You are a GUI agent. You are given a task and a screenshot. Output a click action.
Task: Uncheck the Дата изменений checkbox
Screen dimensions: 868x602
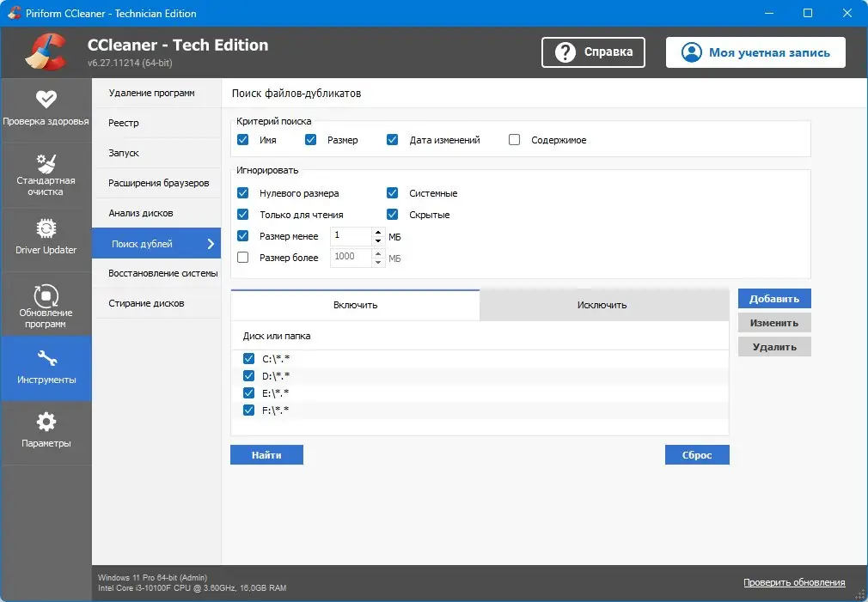(x=393, y=139)
